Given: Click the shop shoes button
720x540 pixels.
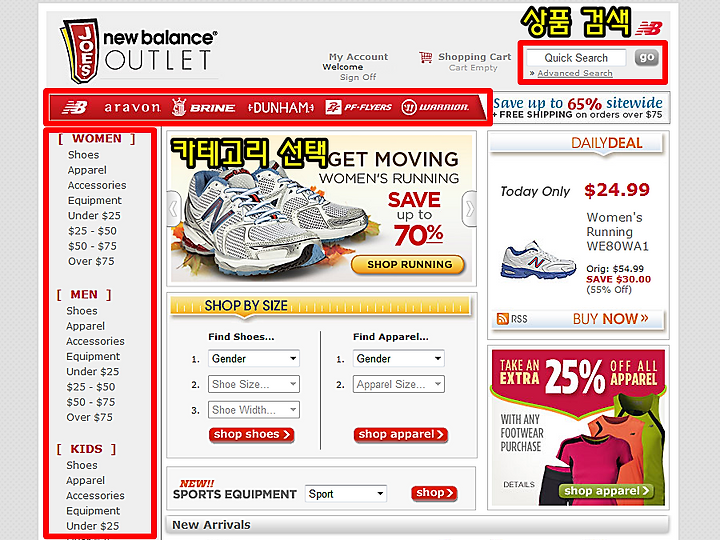Looking at the screenshot, I should tap(252, 434).
